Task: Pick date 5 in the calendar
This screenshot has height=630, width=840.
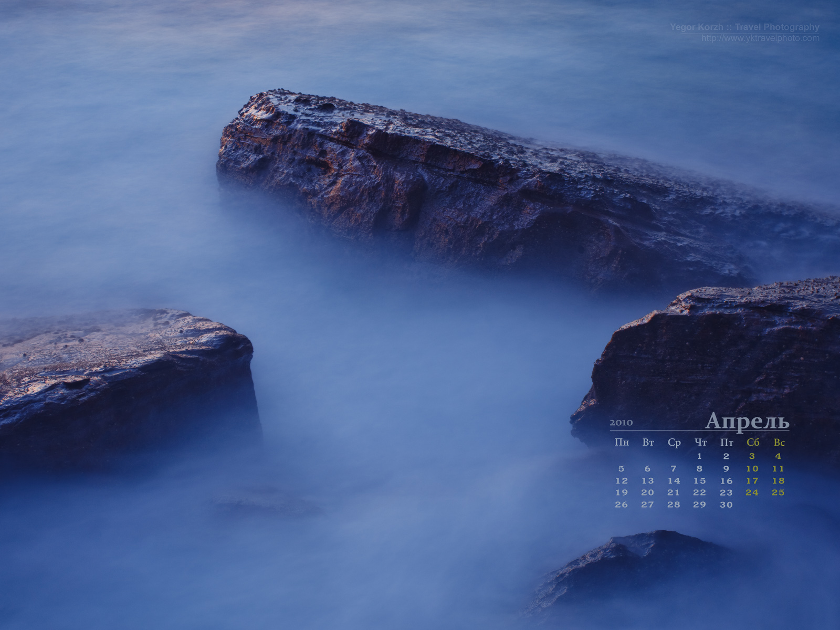Action: (622, 468)
